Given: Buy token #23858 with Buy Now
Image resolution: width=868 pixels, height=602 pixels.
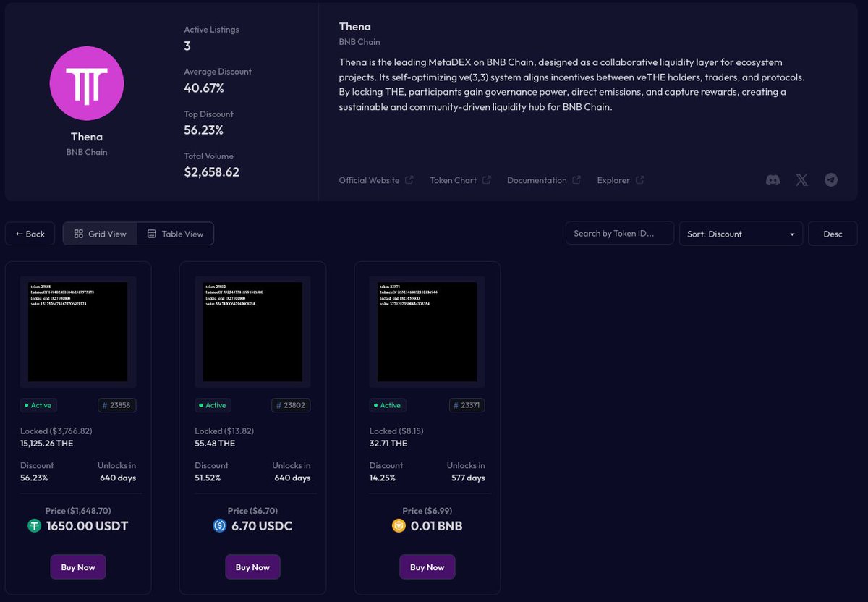Looking at the screenshot, I should [78, 567].
